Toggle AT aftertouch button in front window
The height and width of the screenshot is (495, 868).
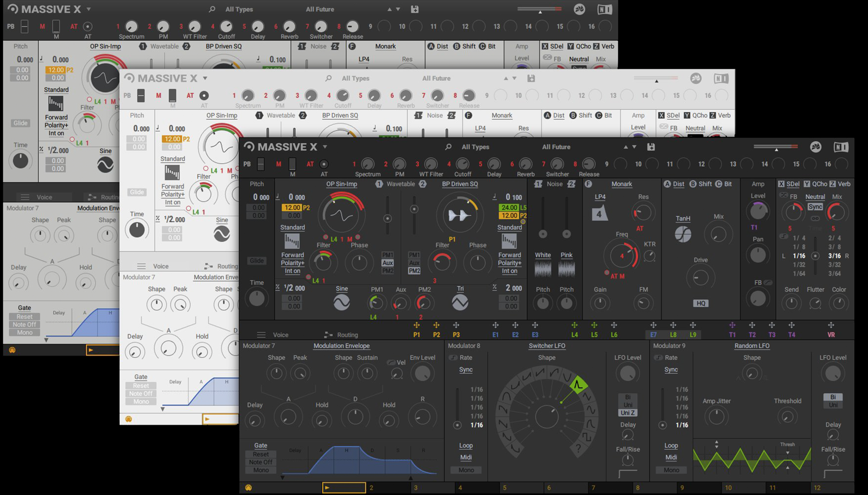point(324,164)
